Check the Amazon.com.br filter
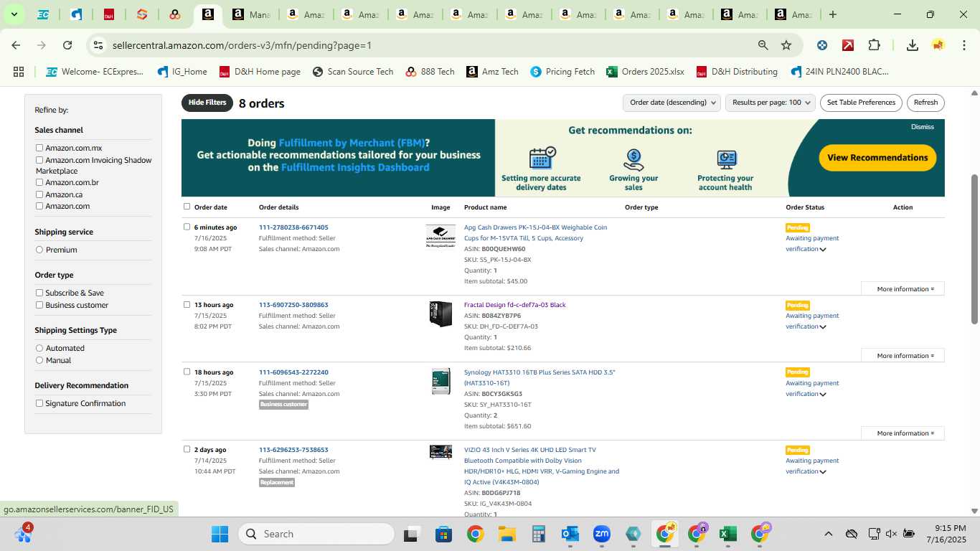Image resolution: width=980 pixels, height=551 pixels. click(39, 182)
